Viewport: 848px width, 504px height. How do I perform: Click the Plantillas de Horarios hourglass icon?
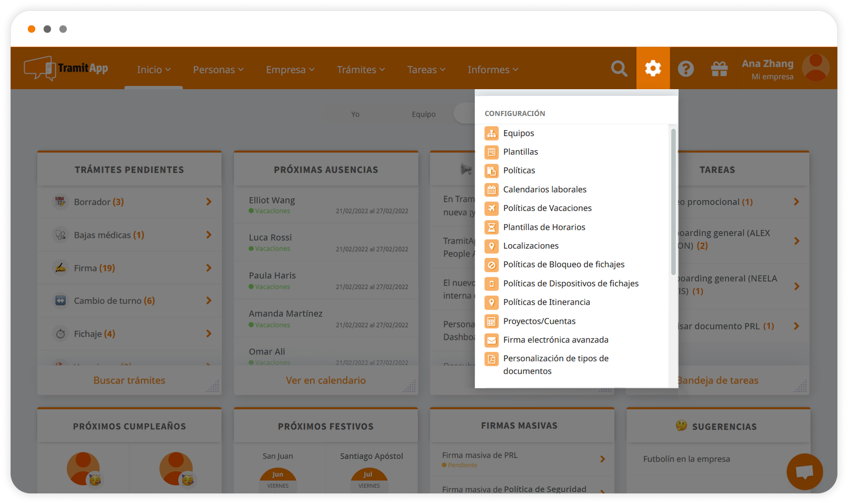point(491,227)
